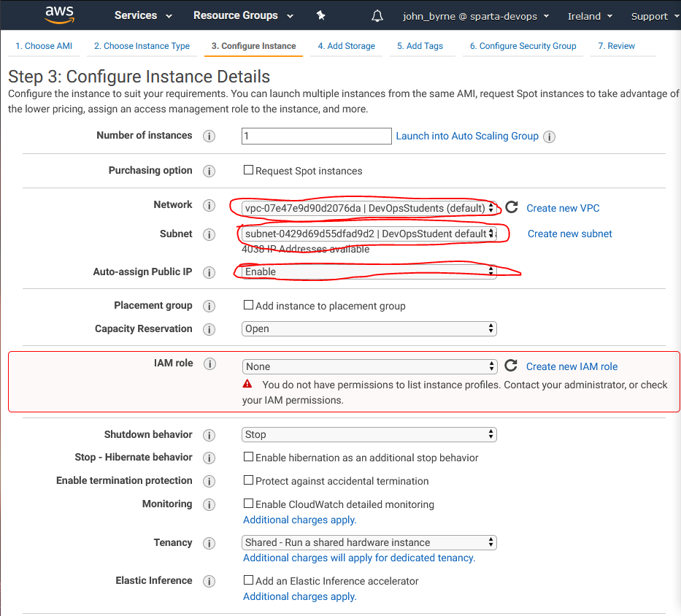Open the Tenancy dropdown
The image size is (681, 616).
(369, 542)
